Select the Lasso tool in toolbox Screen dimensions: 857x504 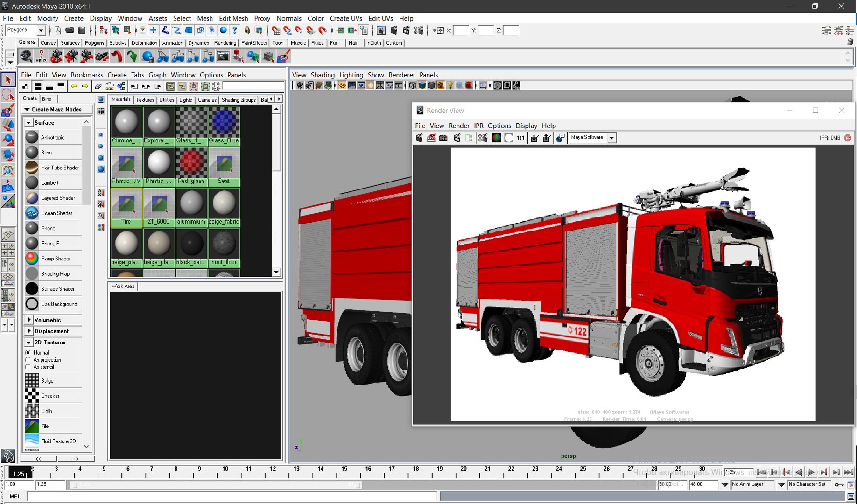coord(8,95)
